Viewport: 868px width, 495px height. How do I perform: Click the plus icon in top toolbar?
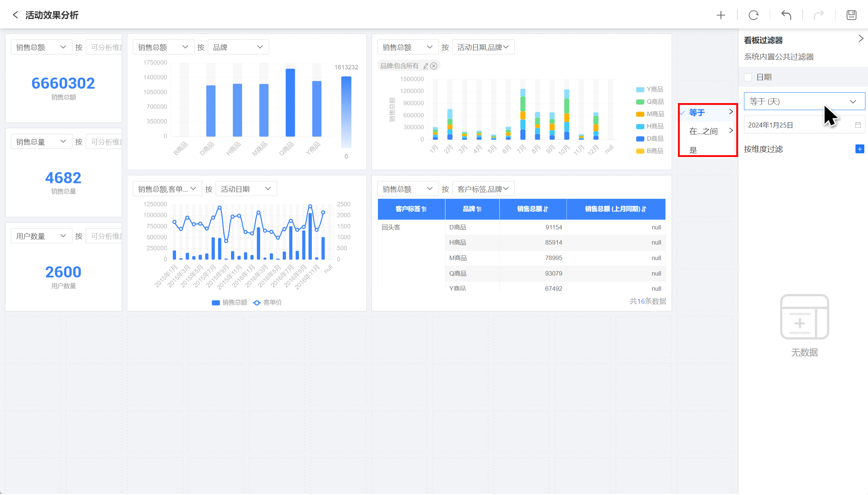[x=720, y=15]
